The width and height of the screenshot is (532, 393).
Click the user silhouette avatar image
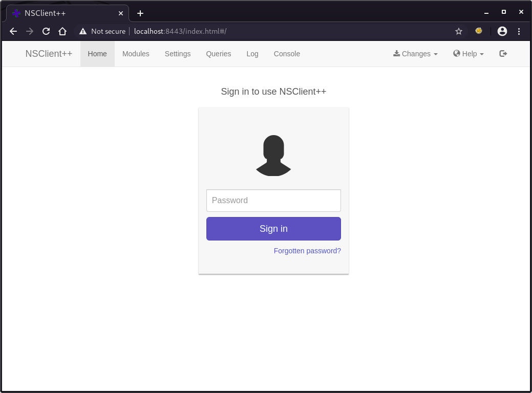[x=273, y=155]
